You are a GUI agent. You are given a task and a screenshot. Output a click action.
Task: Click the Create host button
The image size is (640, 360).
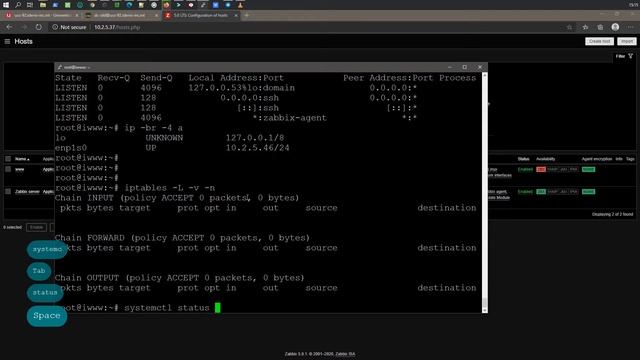tap(599, 41)
